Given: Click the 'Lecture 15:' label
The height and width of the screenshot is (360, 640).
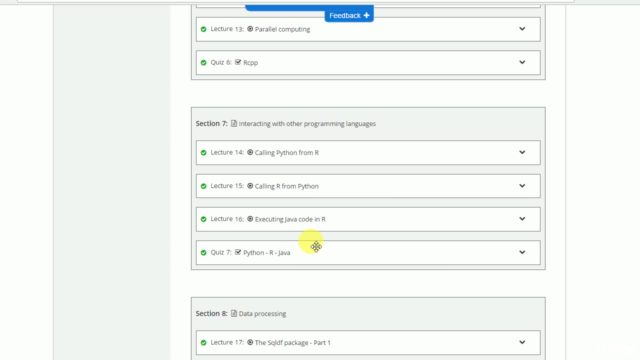Looking at the screenshot, I should (227, 186).
